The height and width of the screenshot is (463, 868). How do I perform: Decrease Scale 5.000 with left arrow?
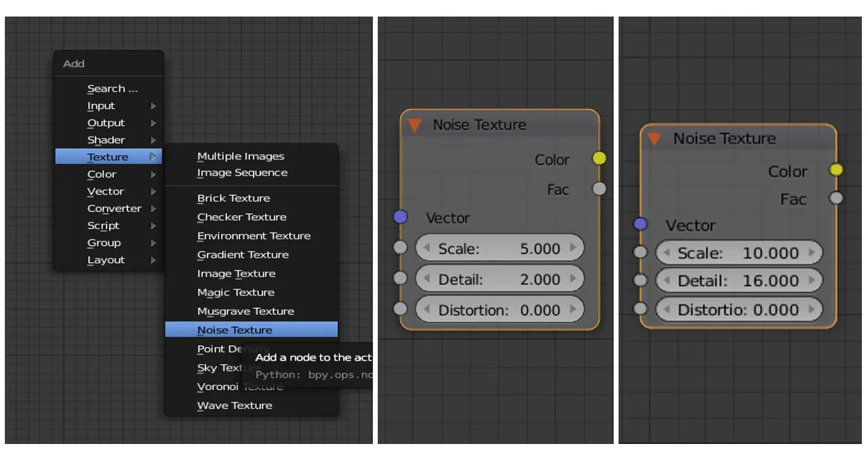[427, 248]
